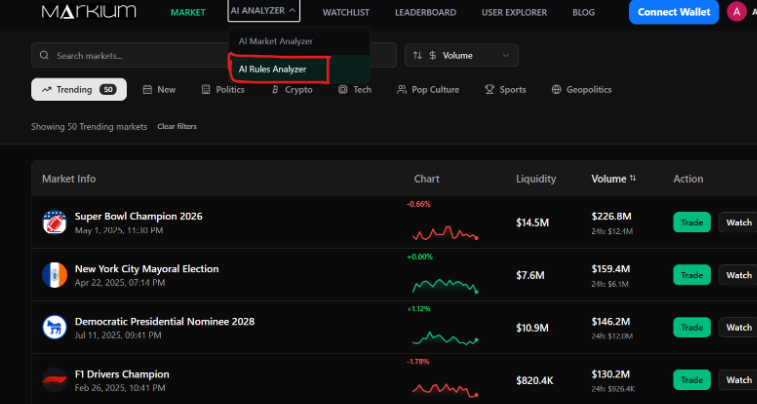Trade the New York City Mayoral Election market

[x=692, y=275]
